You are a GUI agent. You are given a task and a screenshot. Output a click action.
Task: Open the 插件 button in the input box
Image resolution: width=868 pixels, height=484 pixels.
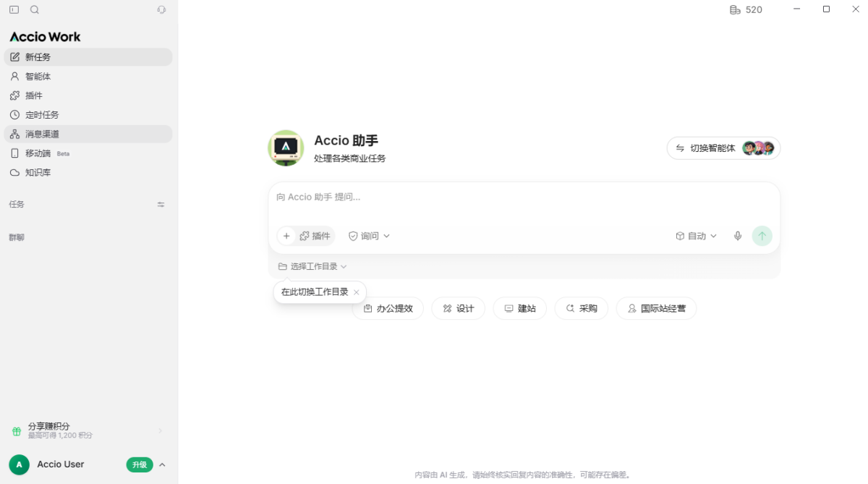tap(315, 236)
